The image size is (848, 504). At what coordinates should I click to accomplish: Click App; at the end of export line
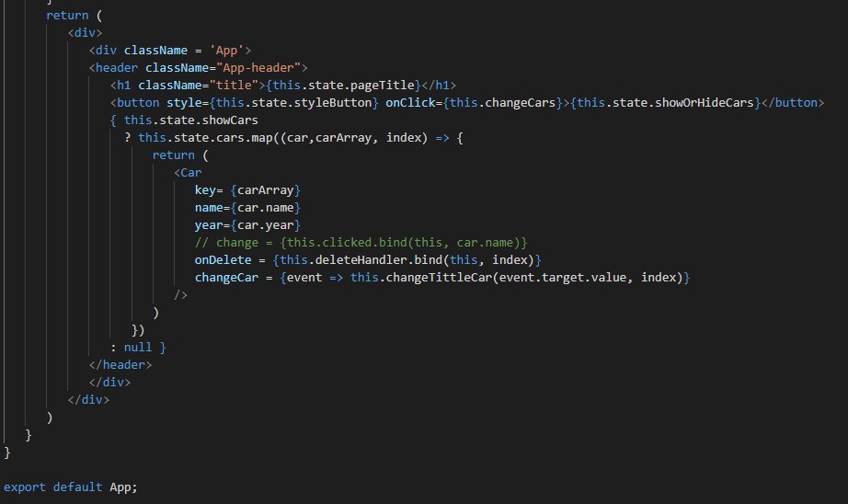[x=123, y=487]
